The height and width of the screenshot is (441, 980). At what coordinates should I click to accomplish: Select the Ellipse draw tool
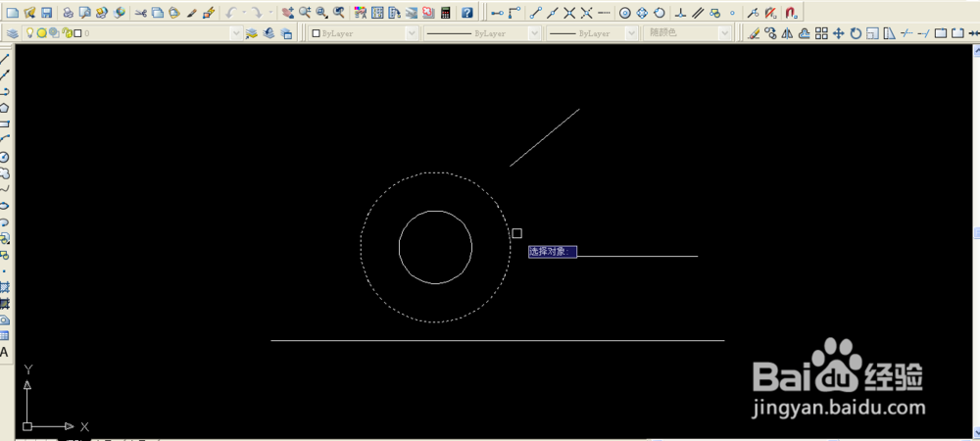(x=4, y=205)
